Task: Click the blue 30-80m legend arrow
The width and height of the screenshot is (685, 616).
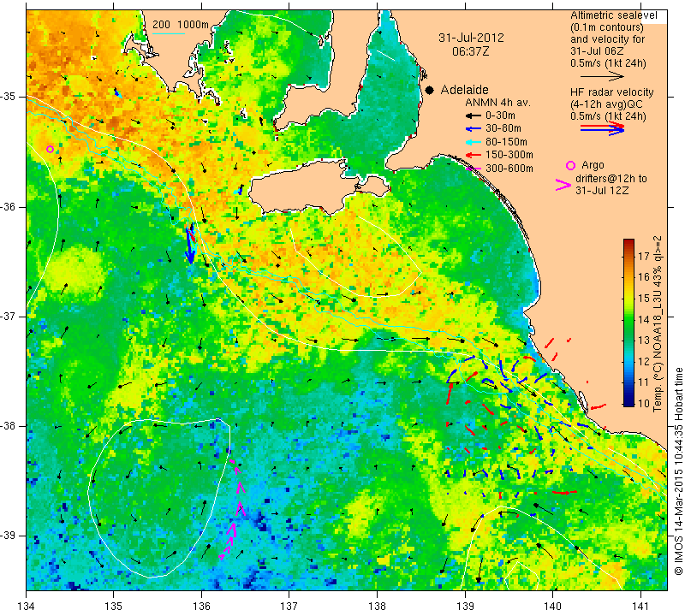Action: [474, 129]
